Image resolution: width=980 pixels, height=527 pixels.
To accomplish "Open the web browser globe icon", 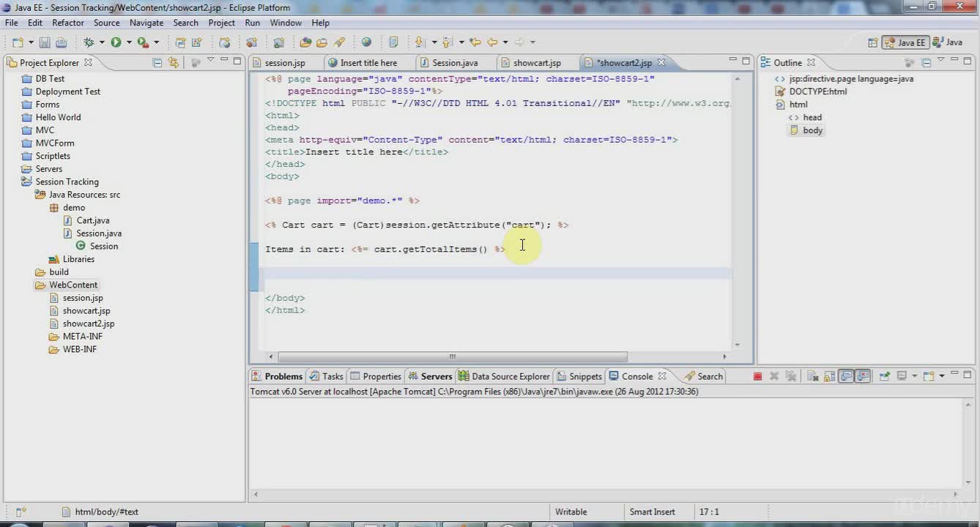I will [x=366, y=42].
